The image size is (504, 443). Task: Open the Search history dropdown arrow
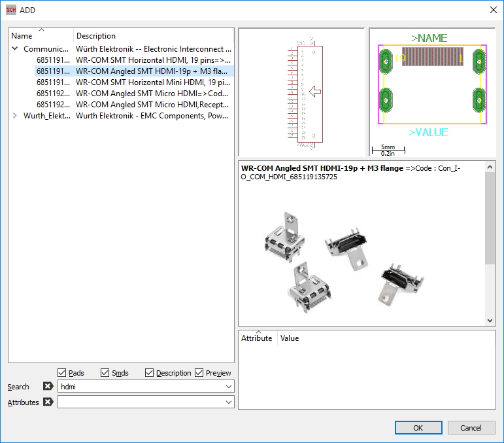pyautogui.click(x=229, y=386)
